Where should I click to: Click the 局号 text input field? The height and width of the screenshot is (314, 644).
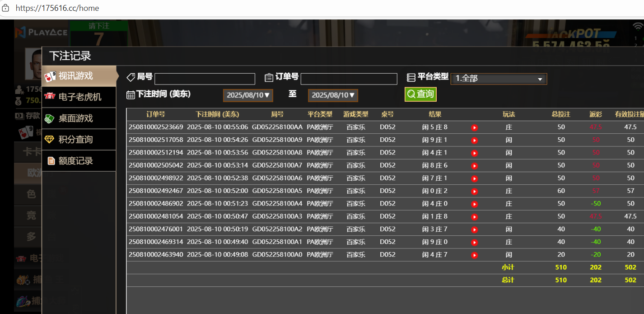pyautogui.click(x=205, y=79)
